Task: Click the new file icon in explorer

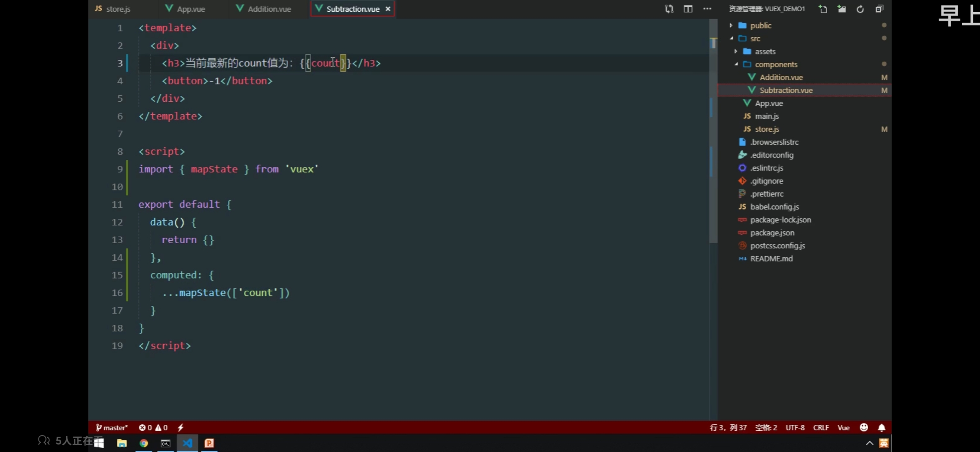Action: [x=823, y=9]
